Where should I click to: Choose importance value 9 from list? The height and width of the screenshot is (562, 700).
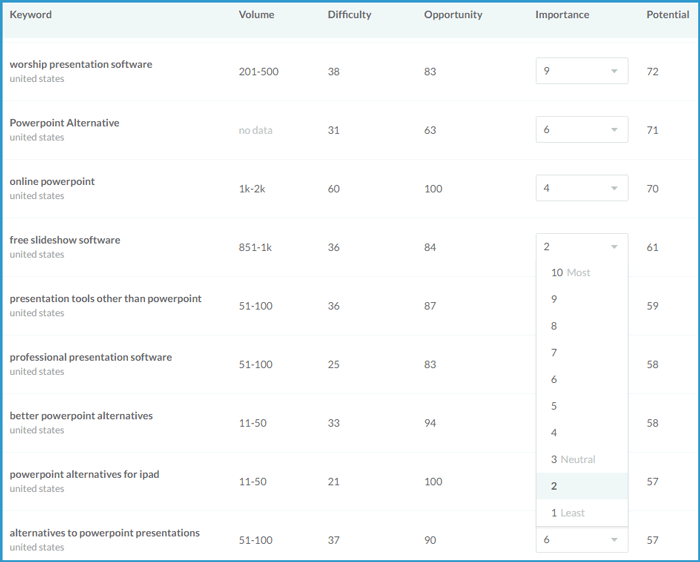coord(555,299)
